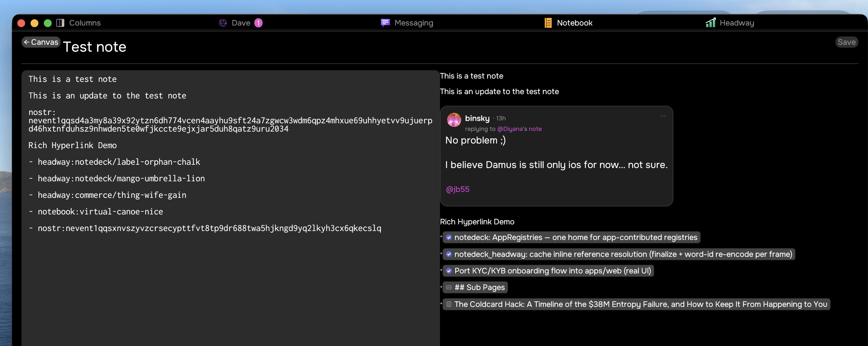
Task: Open the Headway tab
Action: [x=730, y=23]
